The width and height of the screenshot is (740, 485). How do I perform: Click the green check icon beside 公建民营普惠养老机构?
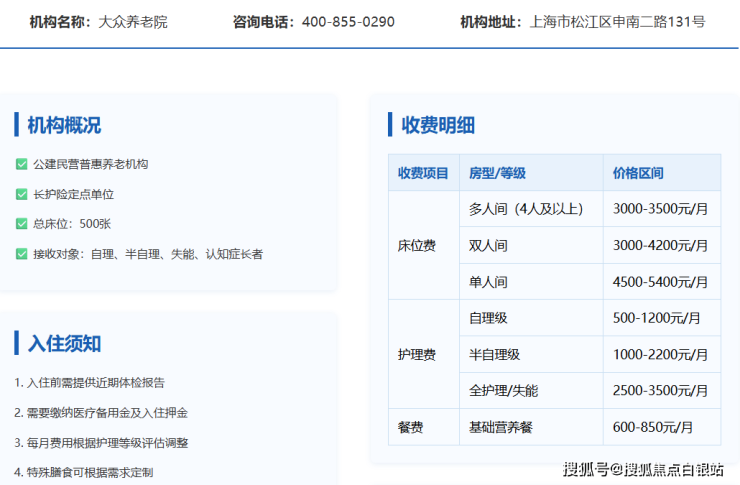point(22,164)
